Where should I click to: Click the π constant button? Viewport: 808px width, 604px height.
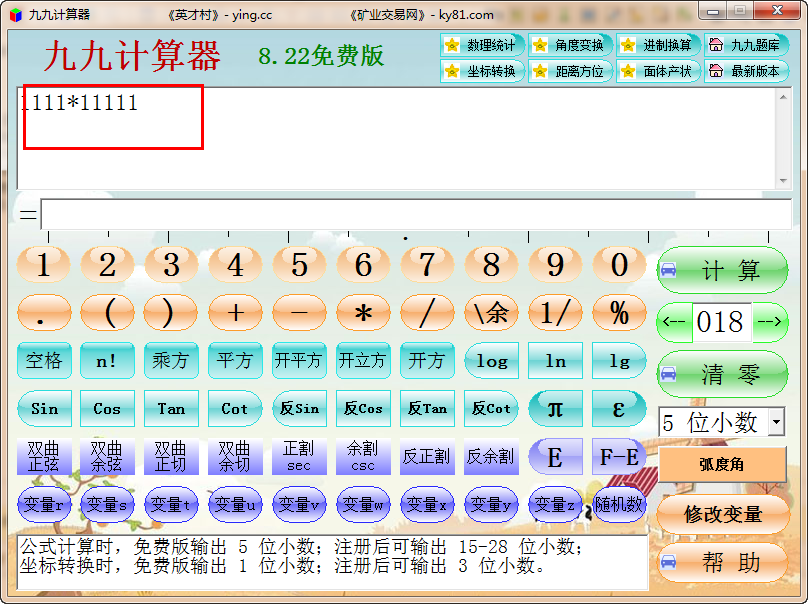click(x=555, y=408)
